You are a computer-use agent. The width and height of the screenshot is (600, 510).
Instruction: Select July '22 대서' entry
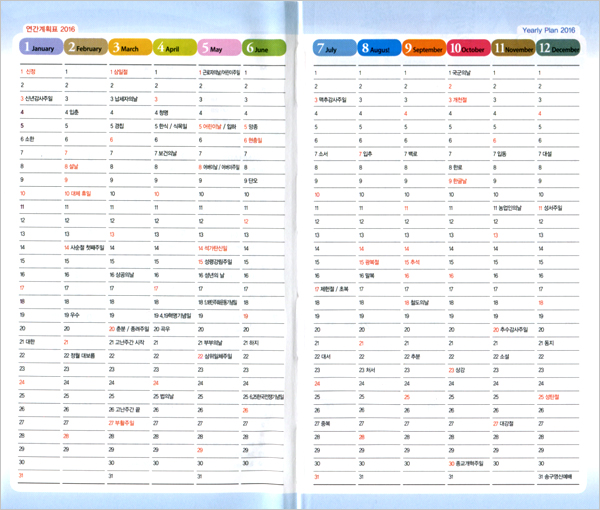click(323, 357)
